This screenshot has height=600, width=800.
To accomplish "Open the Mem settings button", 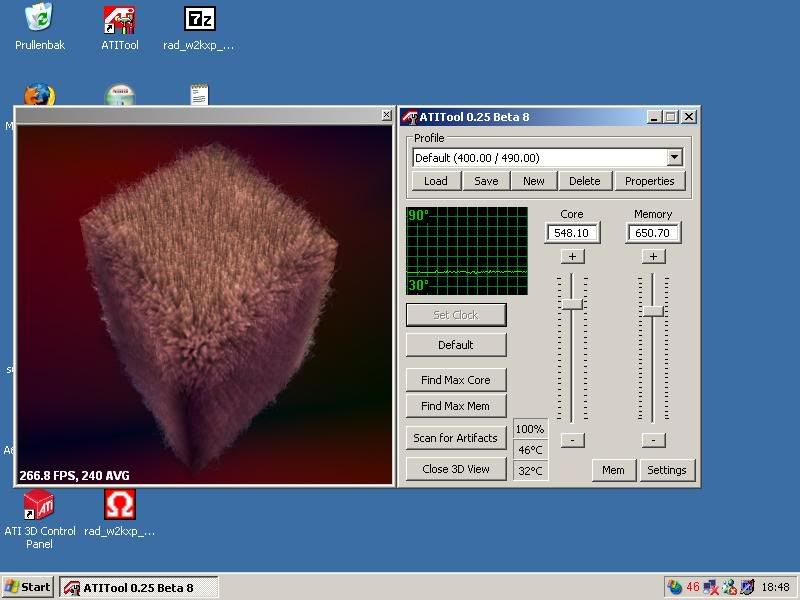I will tap(613, 470).
